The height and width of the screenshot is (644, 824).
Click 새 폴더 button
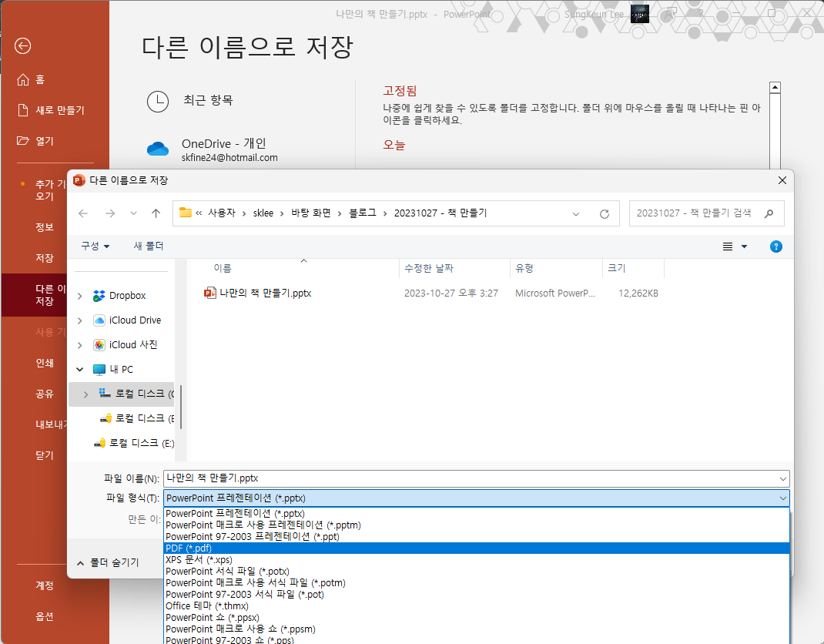[149, 246]
